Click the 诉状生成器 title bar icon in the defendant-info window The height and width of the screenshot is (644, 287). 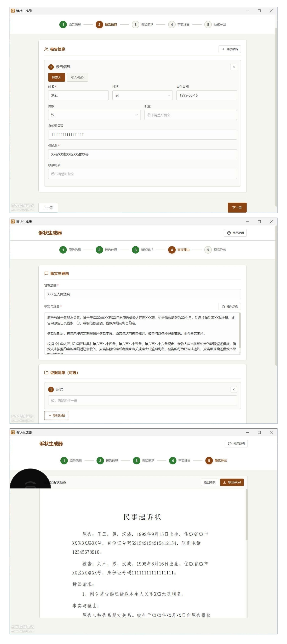tap(13, 11)
